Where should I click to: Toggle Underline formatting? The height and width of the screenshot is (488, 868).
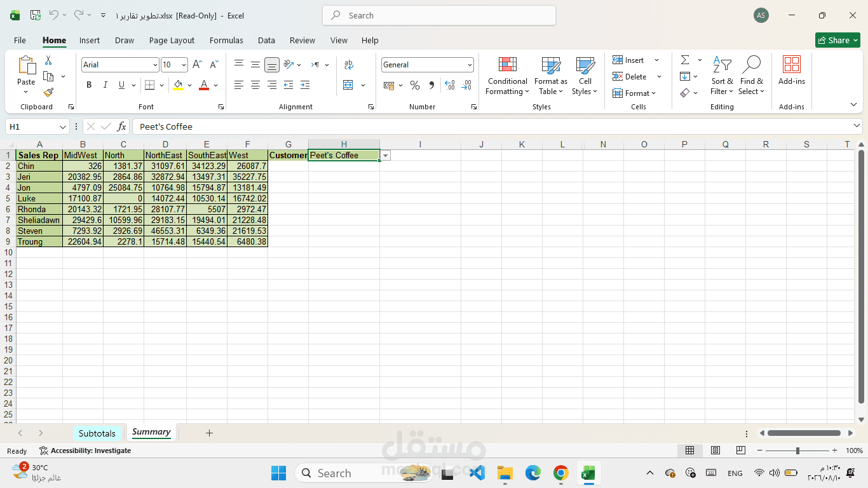pos(121,85)
